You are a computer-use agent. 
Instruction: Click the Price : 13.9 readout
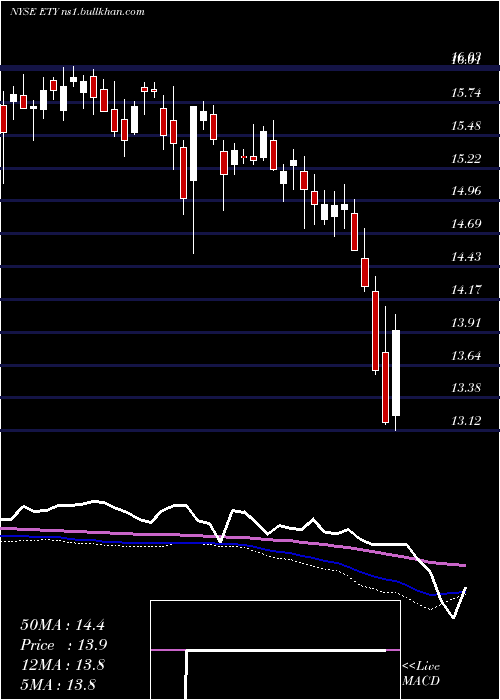coord(63,645)
